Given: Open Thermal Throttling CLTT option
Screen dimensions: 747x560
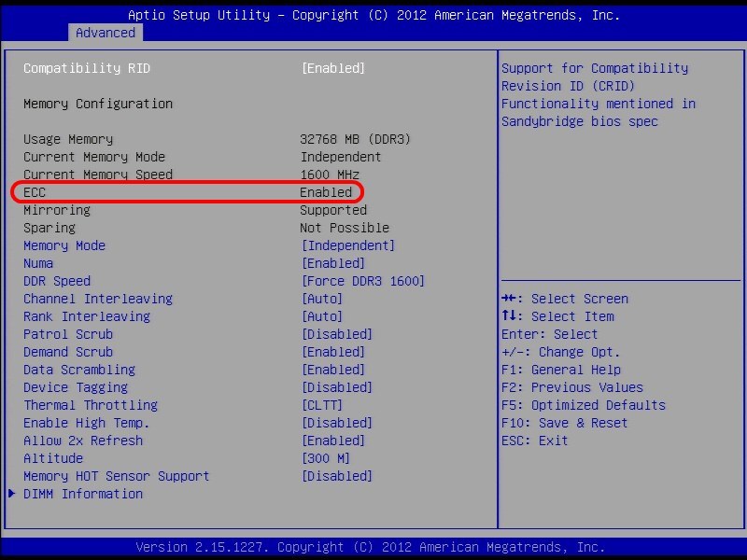Looking at the screenshot, I should [322, 405].
